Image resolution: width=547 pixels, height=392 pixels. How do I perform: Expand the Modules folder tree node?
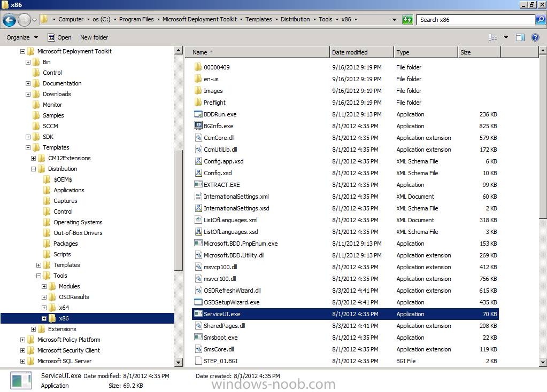[44, 286]
